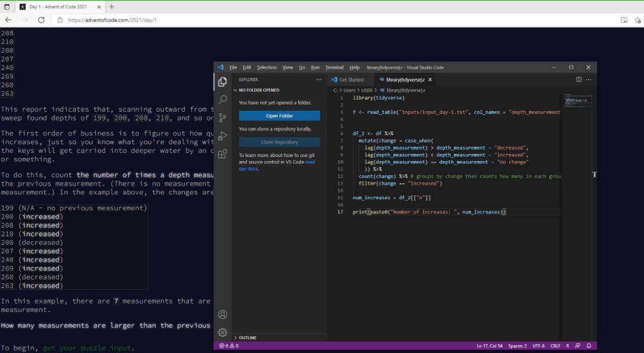644x353 pixels.
Task: Click the Open Folder button
Action: pyautogui.click(x=279, y=116)
